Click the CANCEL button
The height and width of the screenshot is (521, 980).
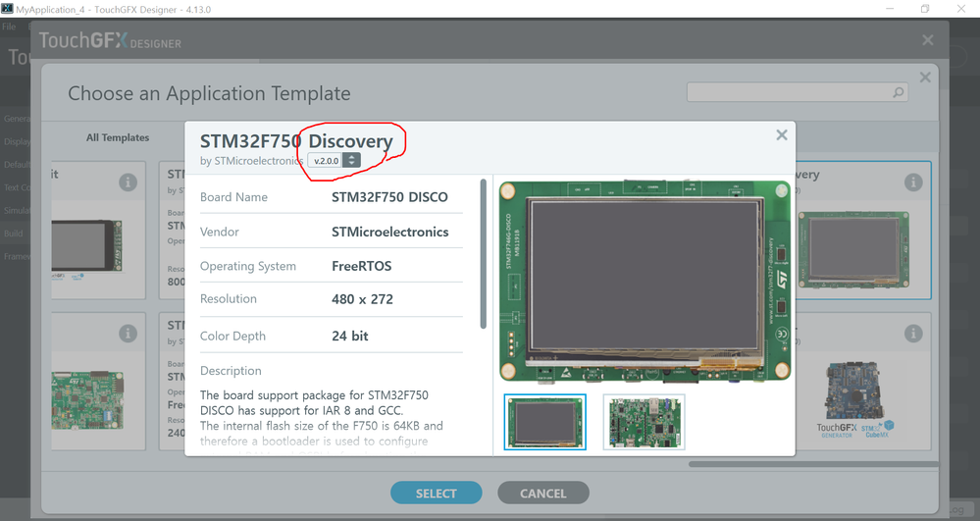coord(543,493)
